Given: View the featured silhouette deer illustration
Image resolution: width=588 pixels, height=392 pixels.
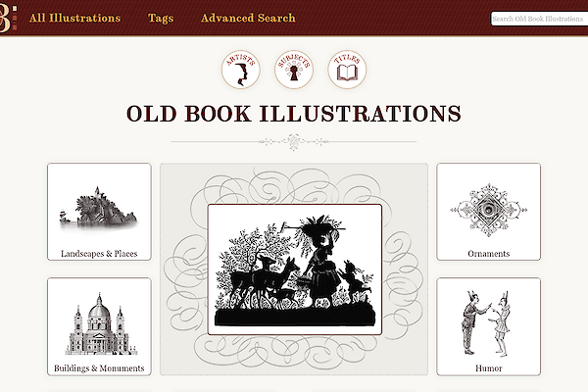Looking at the screenshot, I should pos(295,269).
